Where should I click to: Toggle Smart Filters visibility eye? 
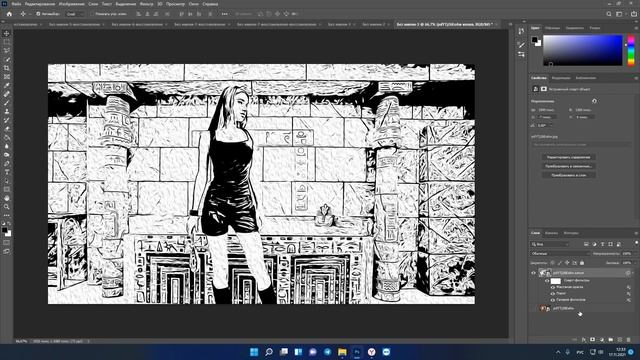(x=547, y=281)
